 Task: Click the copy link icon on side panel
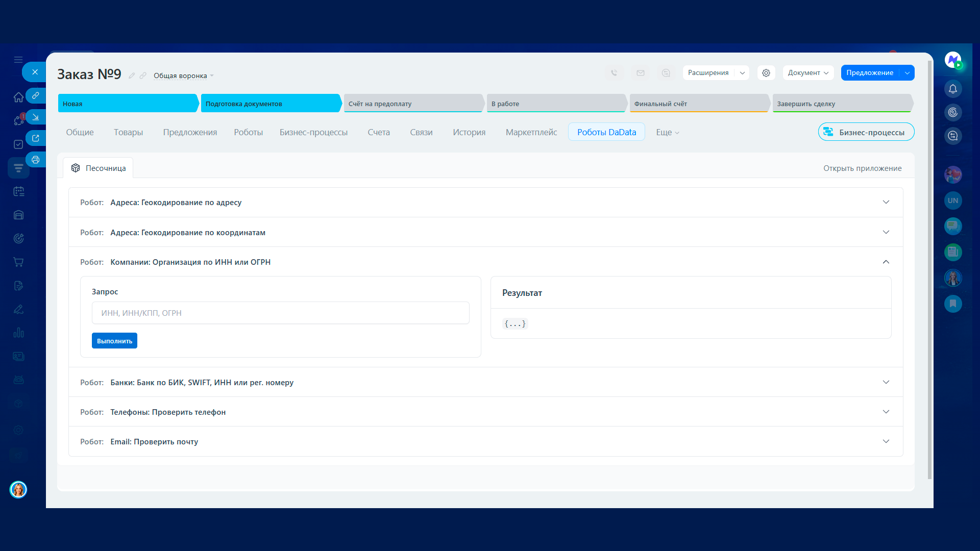pos(35,95)
